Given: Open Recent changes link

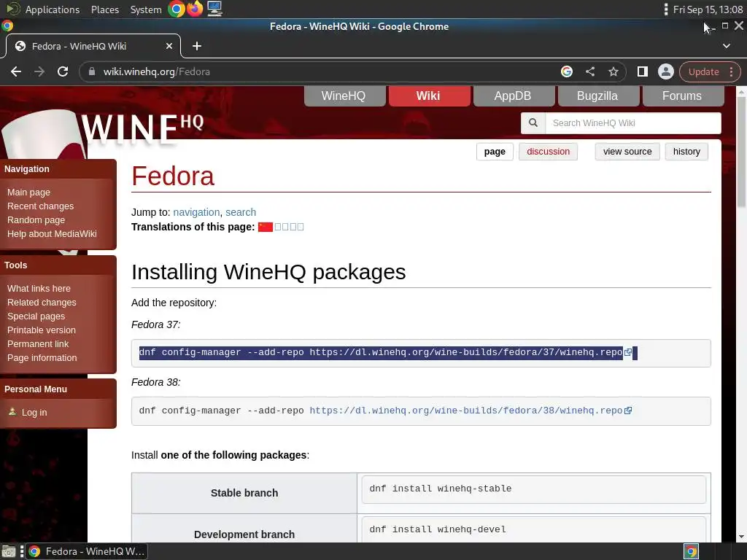Looking at the screenshot, I should pyautogui.click(x=41, y=206).
